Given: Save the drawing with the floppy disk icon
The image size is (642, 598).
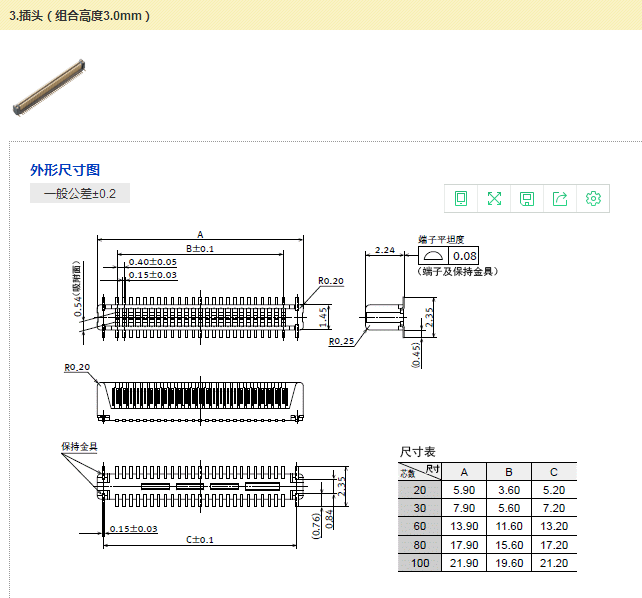Looking at the screenshot, I should [527, 198].
